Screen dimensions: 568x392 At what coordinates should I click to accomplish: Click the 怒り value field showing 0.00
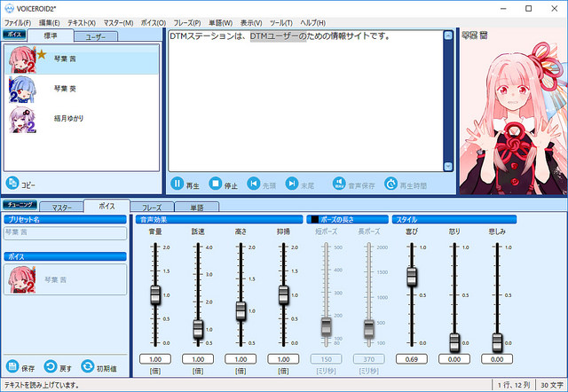click(x=454, y=359)
